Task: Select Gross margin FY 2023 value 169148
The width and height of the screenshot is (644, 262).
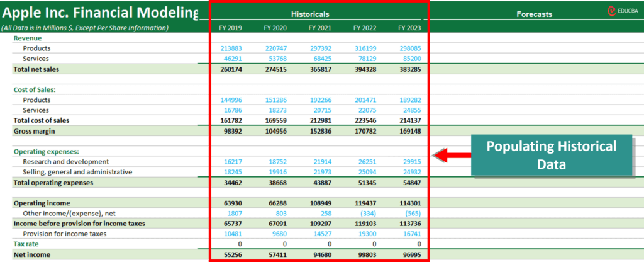Action: click(410, 131)
